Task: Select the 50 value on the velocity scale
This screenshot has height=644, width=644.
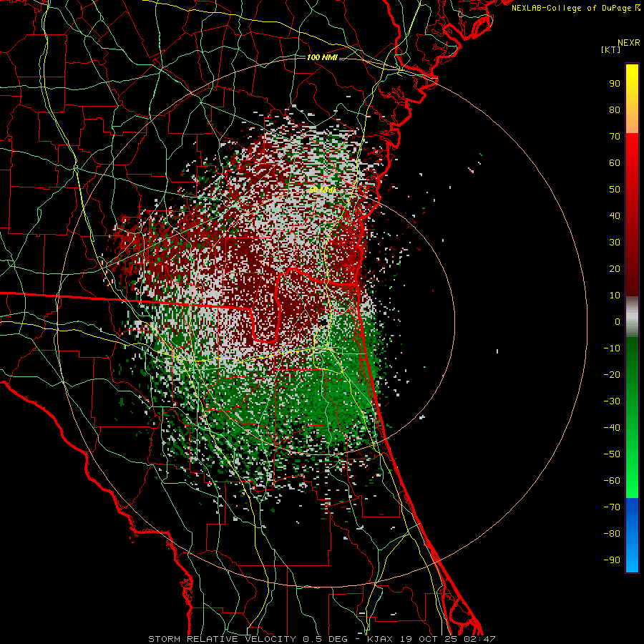Action: pyautogui.click(x=615, y=190)
